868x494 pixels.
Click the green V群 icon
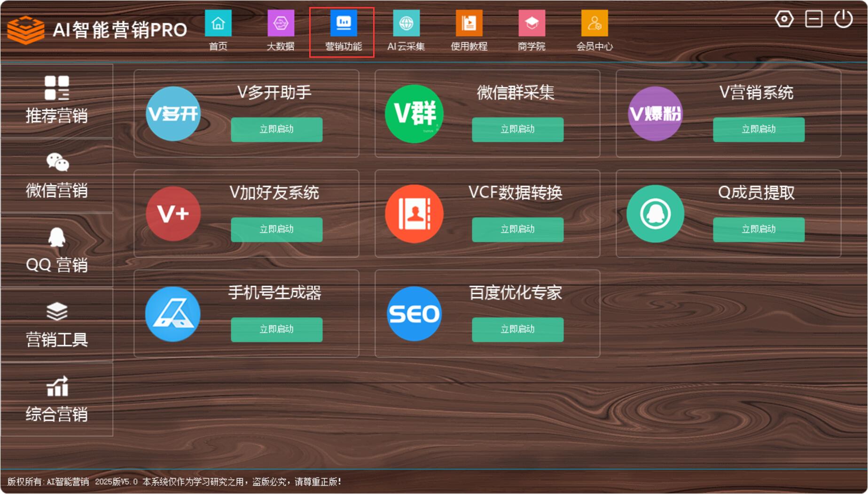[x=414, y=114]
